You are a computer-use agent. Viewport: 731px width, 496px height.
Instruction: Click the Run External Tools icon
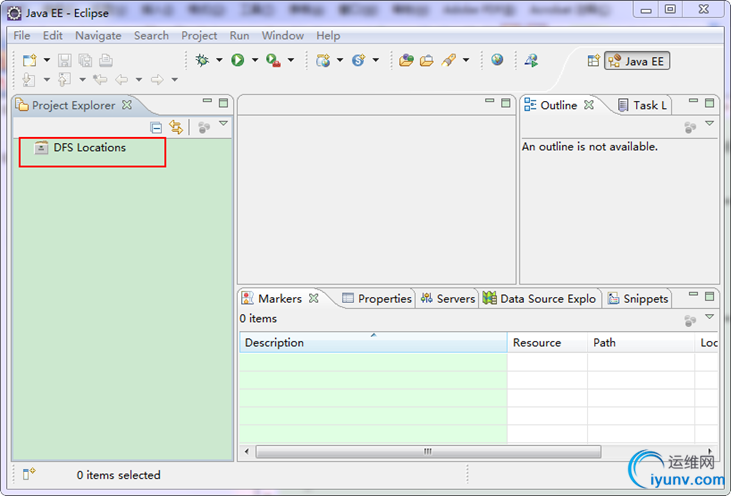coord(273,60)
